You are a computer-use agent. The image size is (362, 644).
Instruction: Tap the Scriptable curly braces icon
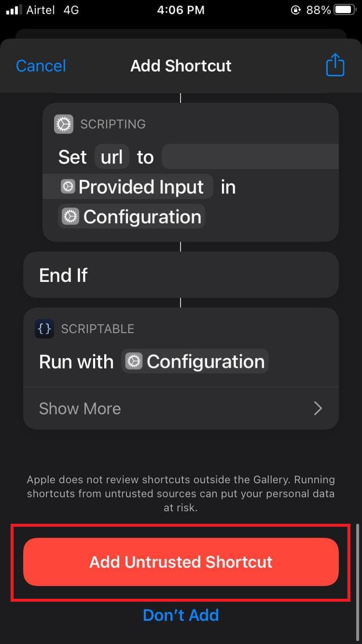pos(44,329)
